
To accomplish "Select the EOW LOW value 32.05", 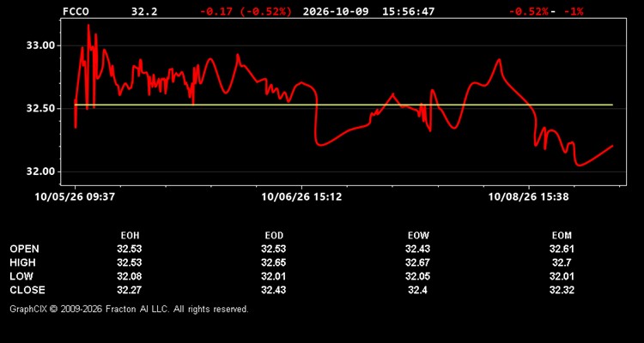I will coord(417,276).
